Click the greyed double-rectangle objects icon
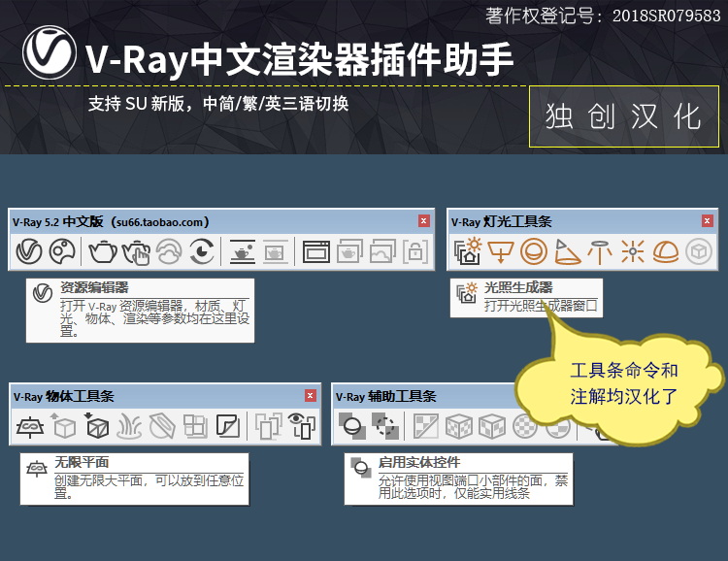 [x=269, y=426]
